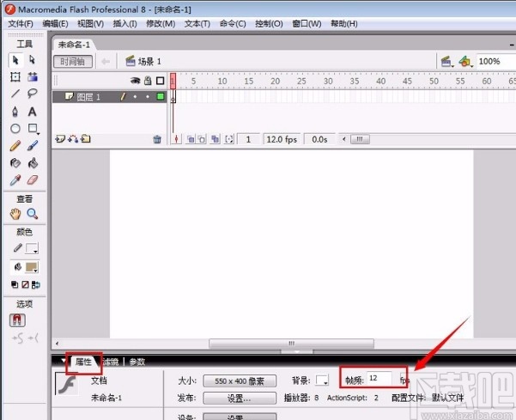Click the red playhead at frame 1
Image resolution: width=516 pixels, height=420 pixels.
(173, 81)
